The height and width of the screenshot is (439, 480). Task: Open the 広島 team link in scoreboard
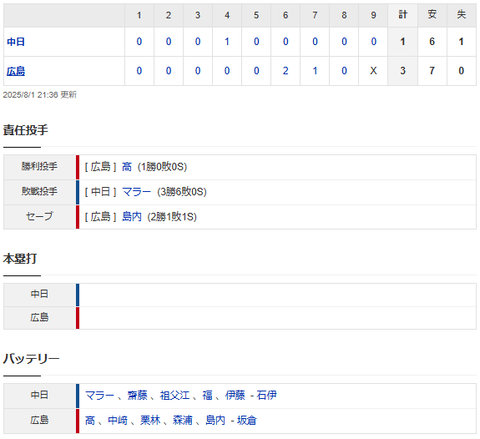click(16, 71)
